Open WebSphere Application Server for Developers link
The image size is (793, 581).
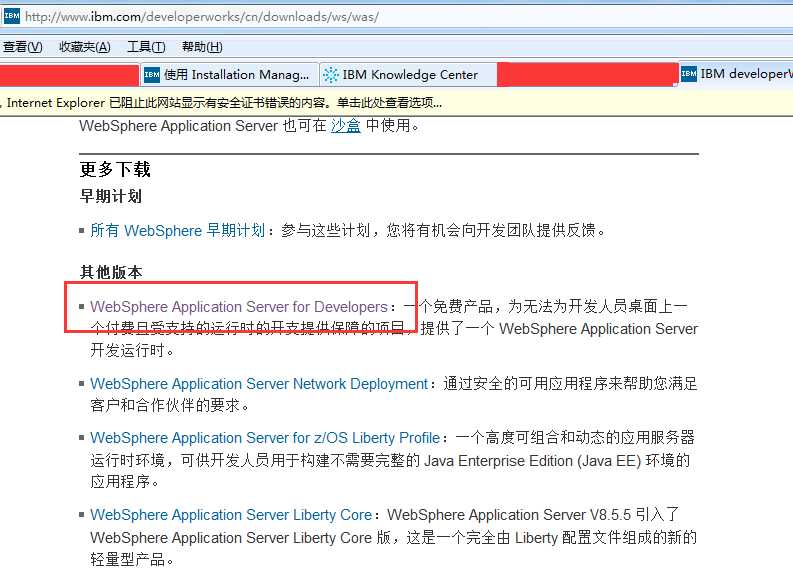239,307
